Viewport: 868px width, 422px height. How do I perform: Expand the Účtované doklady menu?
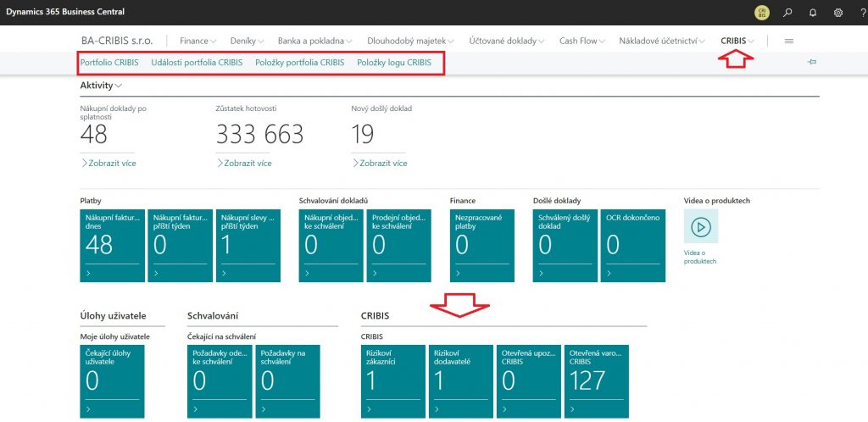(507, 41)
